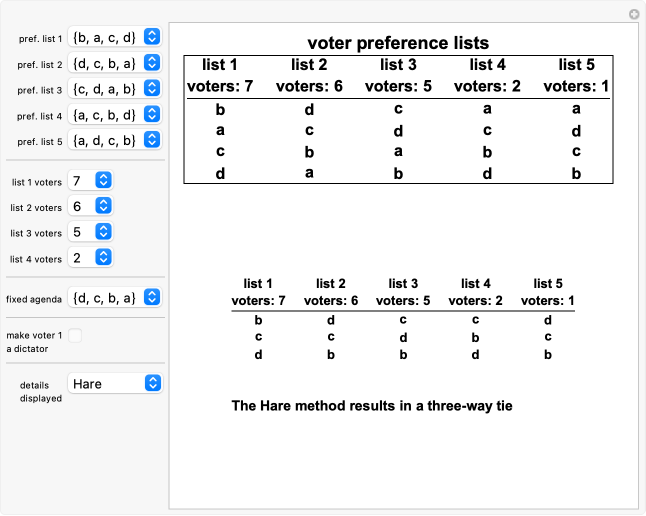
Task: Click the plus icon in top-right corner
Action: [x=633, y=14]
